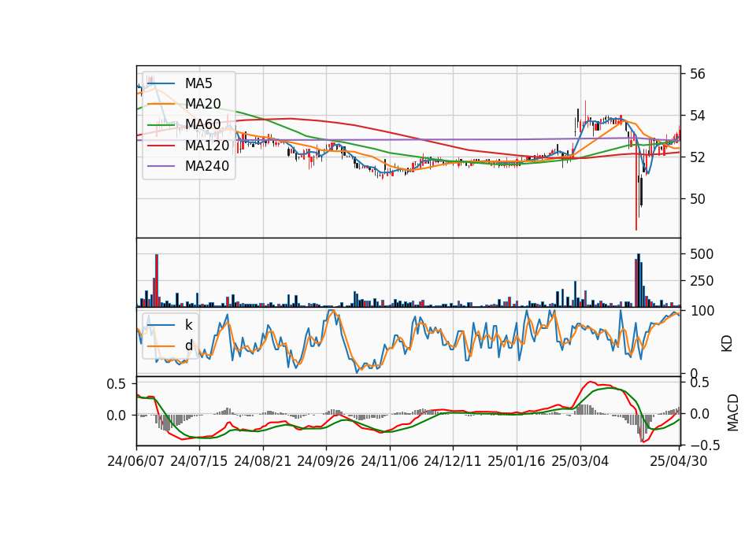This screenshot has height=543, width=756.
Task: Click the price axis value 50
Action: click(x=697, y=198)
